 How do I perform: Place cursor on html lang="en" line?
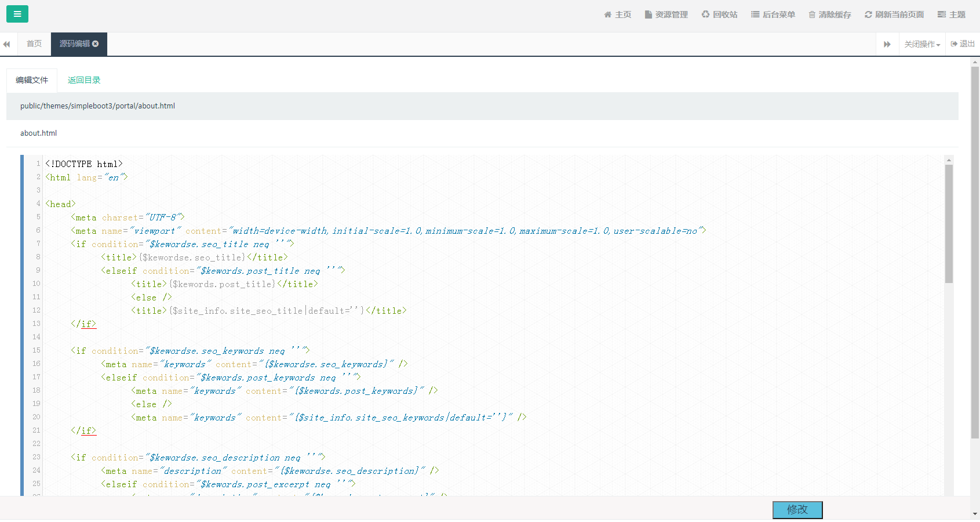click(87, 177)
